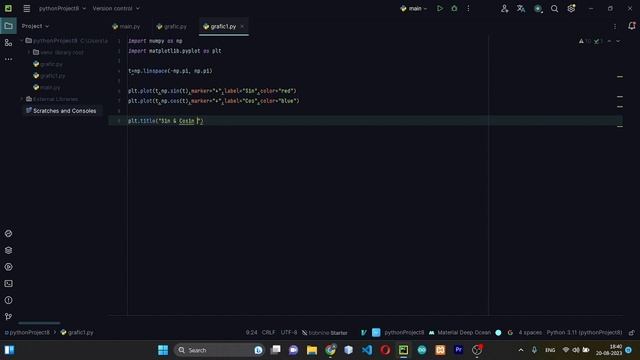Open Material Deep Ocean theme switcher

(460, 333)
